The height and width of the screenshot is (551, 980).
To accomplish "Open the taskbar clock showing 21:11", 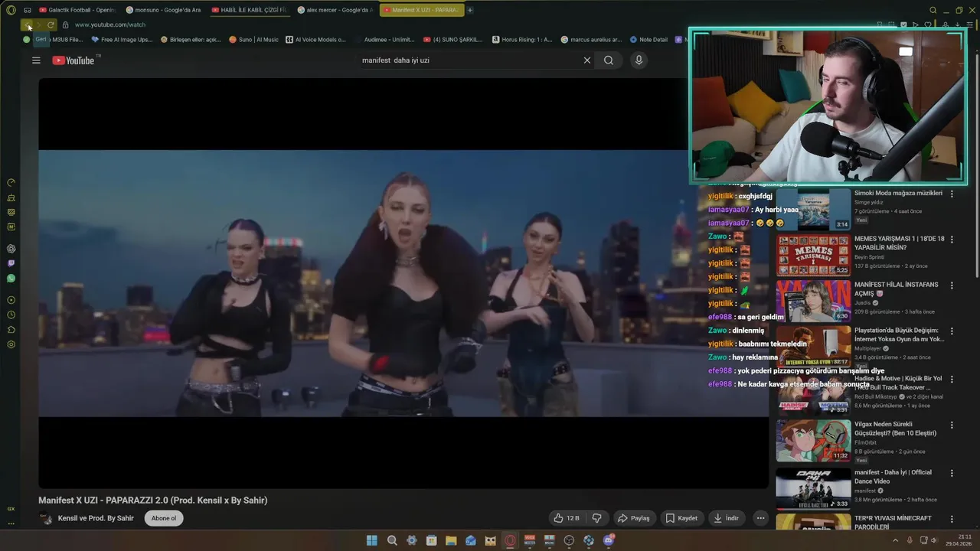I will [959, 540].
